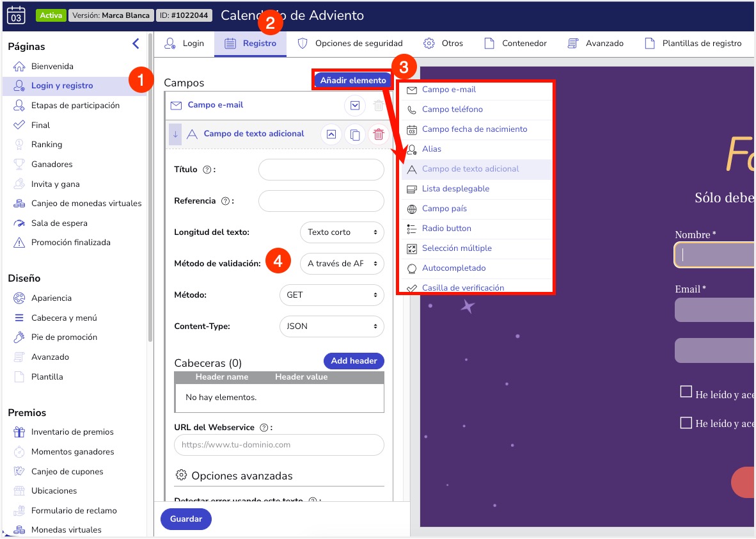The height and width of the screenshot is (539, 756).
Task: Click the calendar icon in the top header
Action: pos(16,15)
